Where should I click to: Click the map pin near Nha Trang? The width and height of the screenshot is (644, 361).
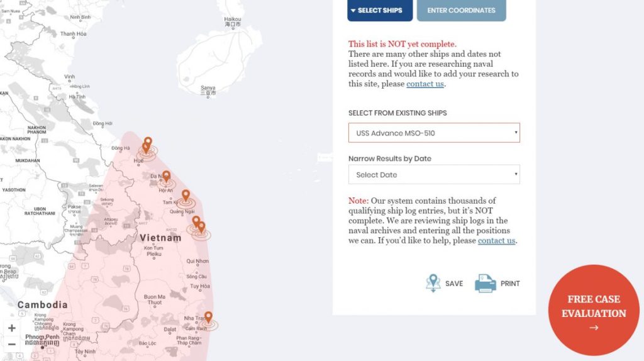(208, 318)
